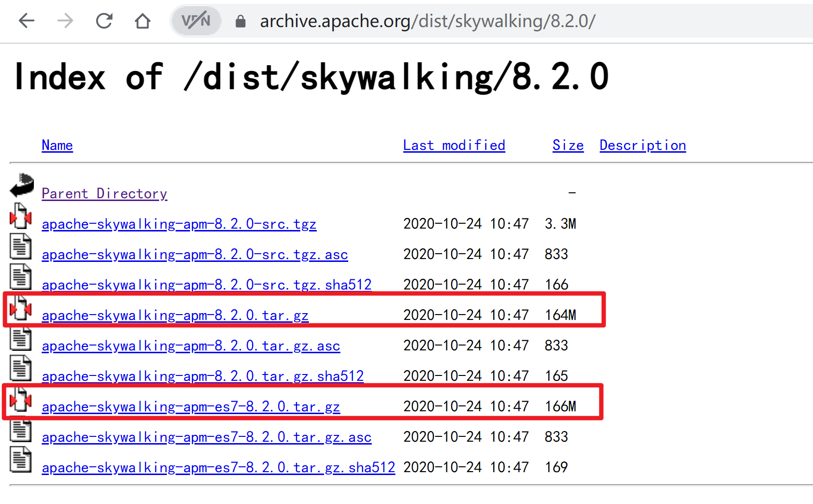The image size is (813, 504).
Task: Open the browser home page
Action: tap(143, 21)
